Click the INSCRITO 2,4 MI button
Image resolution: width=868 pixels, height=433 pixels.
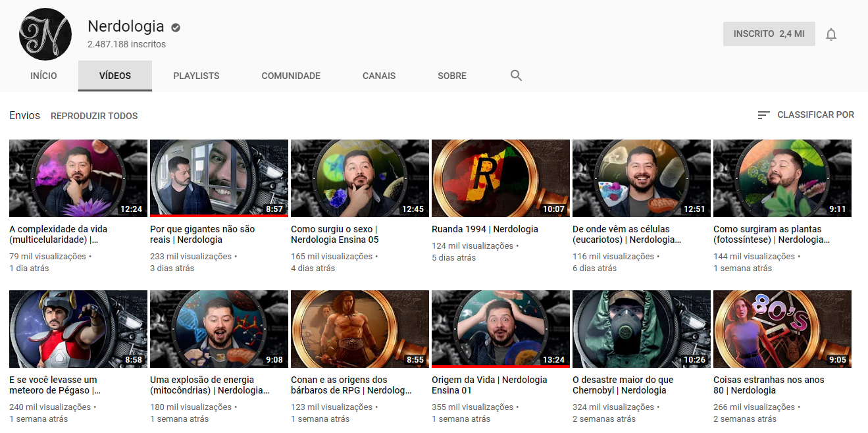point(769,34)
